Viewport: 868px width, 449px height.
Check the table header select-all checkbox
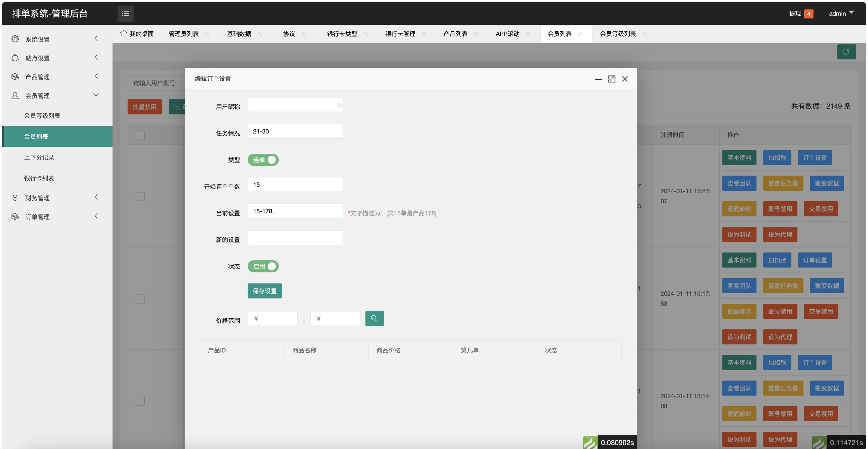(x=140, y=135)
